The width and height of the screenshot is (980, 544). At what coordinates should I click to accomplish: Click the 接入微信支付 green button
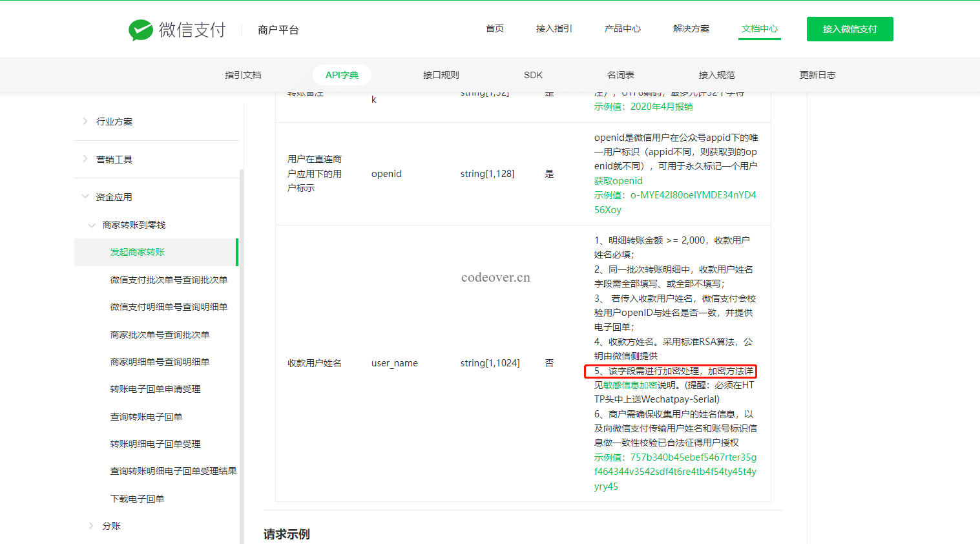coord(850,29)
